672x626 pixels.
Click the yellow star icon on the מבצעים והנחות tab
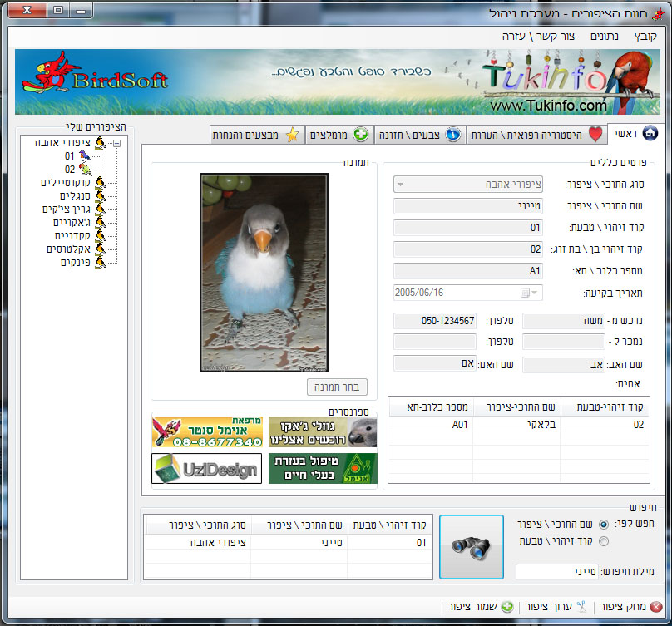(x=292, y=135)
